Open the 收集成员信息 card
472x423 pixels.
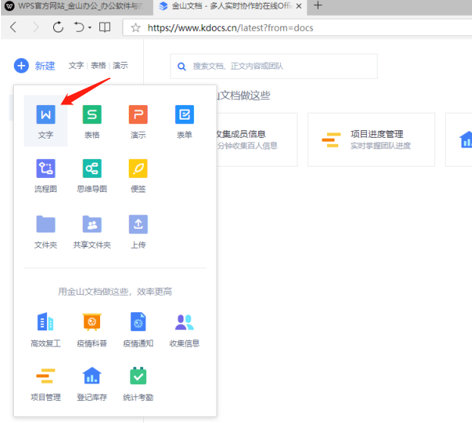coord(257,139)
